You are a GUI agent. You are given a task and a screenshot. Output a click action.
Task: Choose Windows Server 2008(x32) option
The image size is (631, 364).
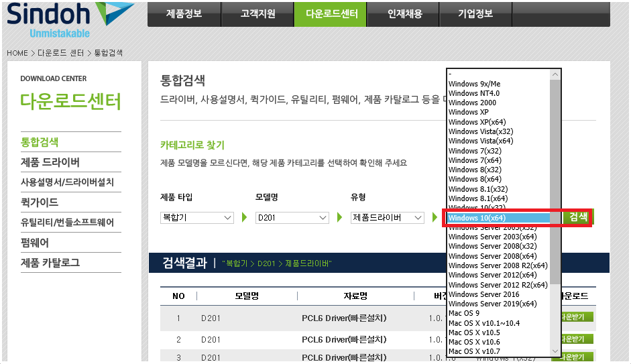tap(499, 246)
